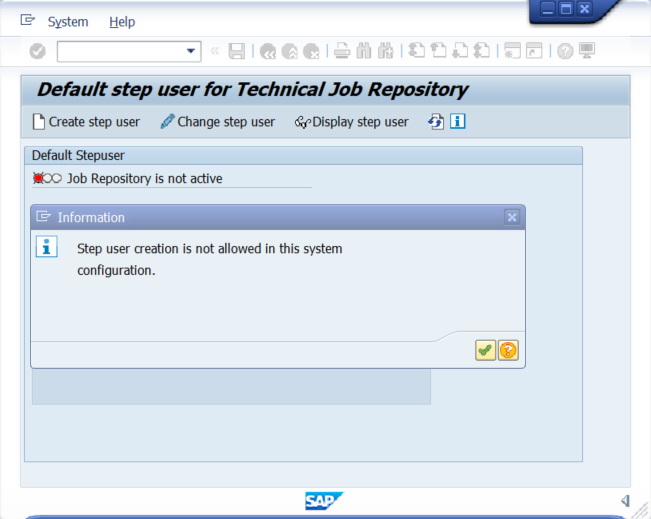Screen dimensions: 651x519
Task: Click the info icon inside the message dialog
Action: click(x=46, y=247)
